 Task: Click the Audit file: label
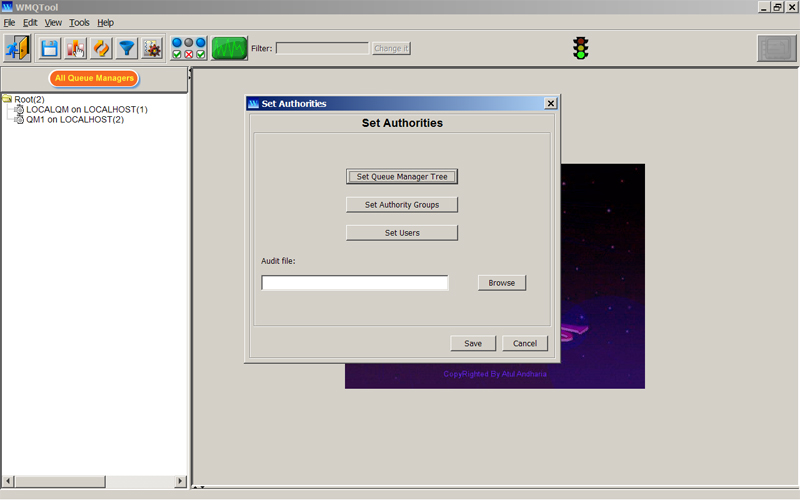(x=278, y=261)
